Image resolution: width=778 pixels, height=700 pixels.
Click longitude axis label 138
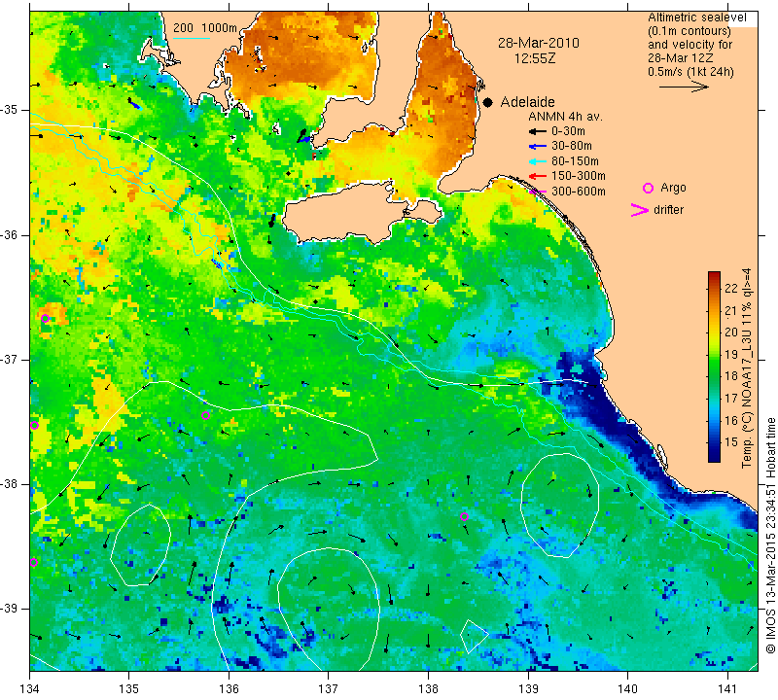[428, 688]
